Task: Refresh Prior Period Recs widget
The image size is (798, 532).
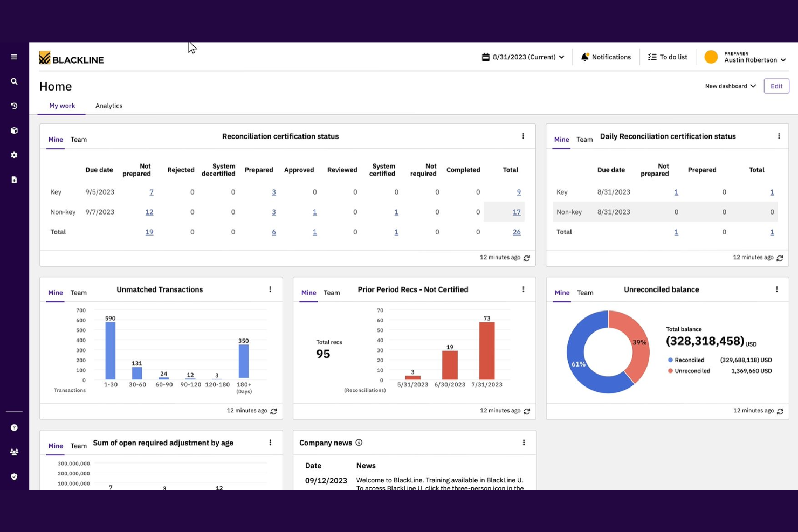Action: click(527, 411)
